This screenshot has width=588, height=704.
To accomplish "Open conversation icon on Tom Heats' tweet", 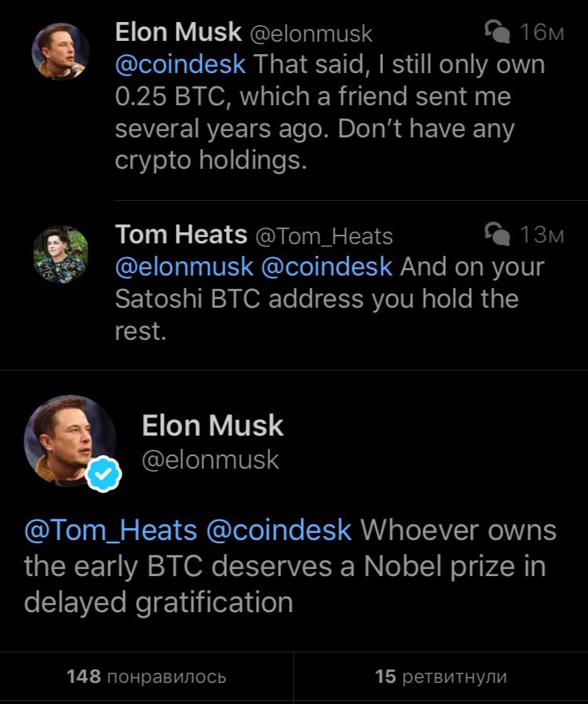I will coord(497,234).
